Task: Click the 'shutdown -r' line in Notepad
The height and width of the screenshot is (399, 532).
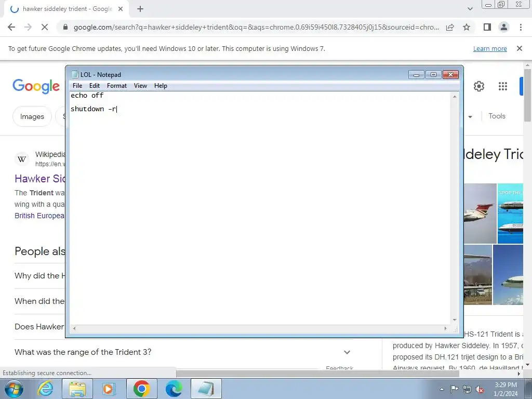Action: point(94,109)
